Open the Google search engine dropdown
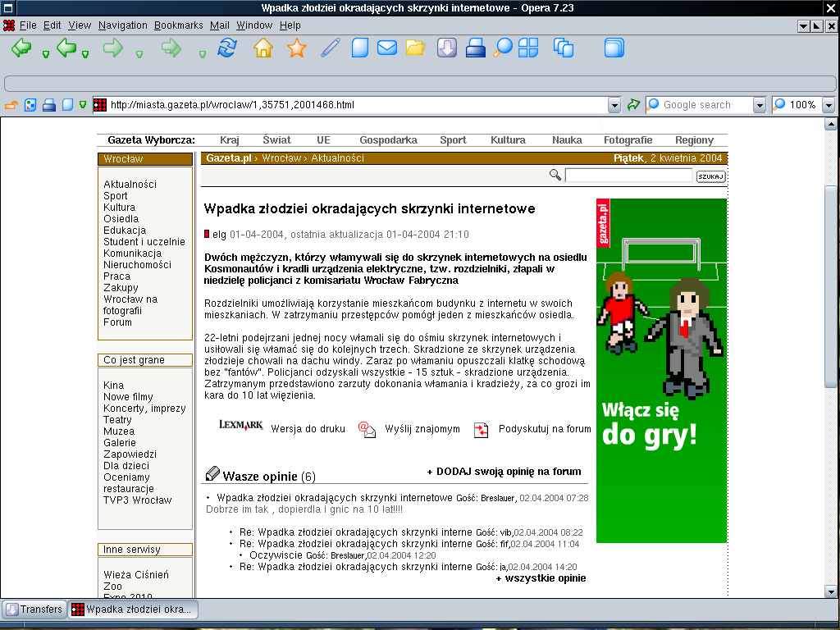The image size is (840, 630). [760, 105]
